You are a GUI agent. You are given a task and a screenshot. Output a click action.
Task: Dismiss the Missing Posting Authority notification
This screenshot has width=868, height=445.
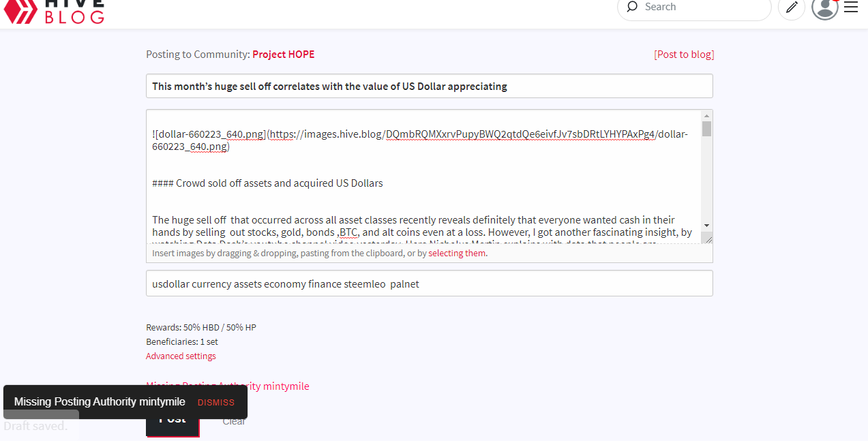click(215, 402)
